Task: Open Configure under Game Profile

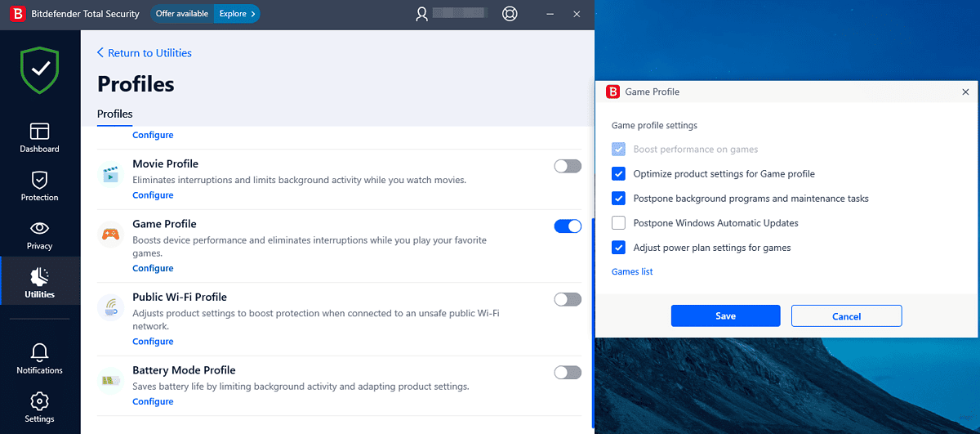Action: point(153,268)
